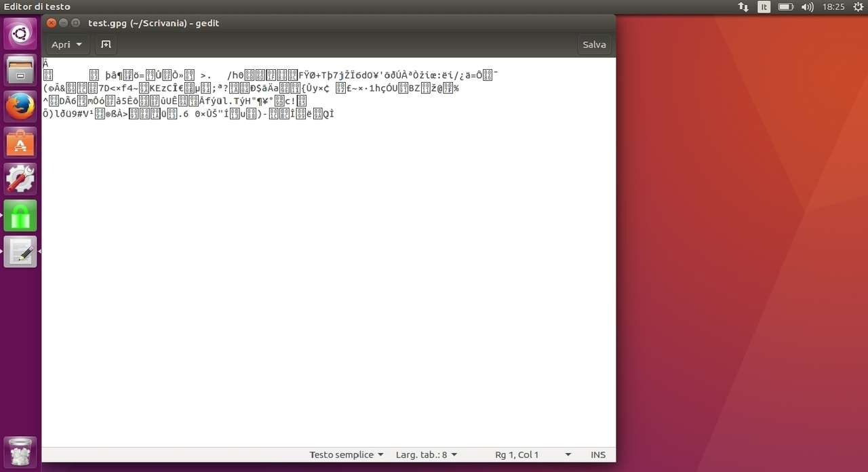Open the keyboard layout 'It' indicator

pyautogui.click(x=764, y=7)
